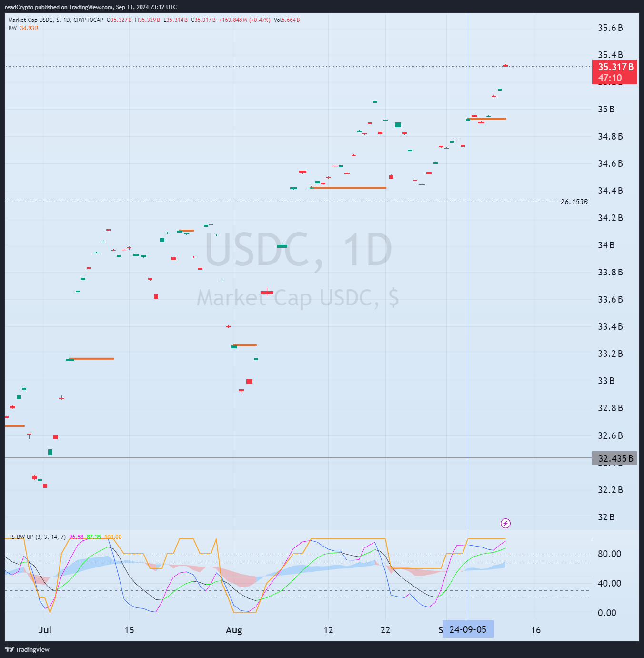Click the highlighted date label 24-09-05
This screenshot has height=658, width=644.
(468, 629)
